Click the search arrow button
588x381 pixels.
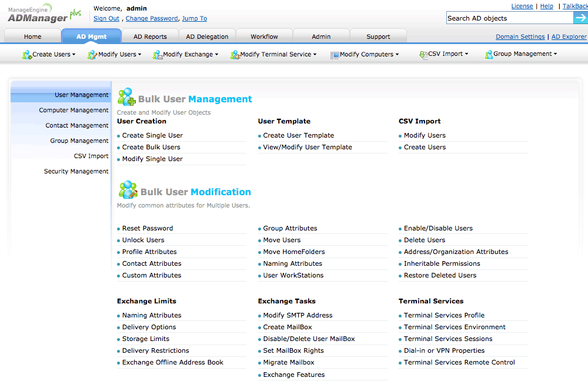580,18
